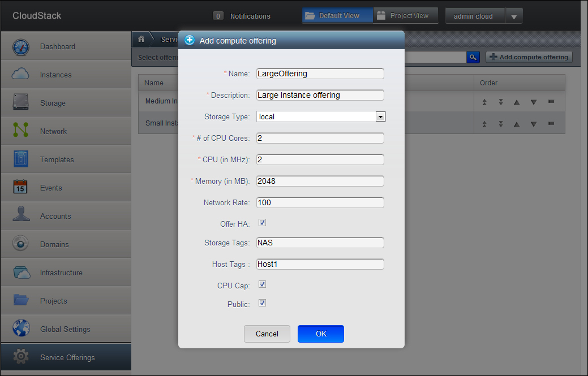Click the Global Settings globe icon
Screen dimensions: 588x376
pyautogui.click(x=20, y=329)
